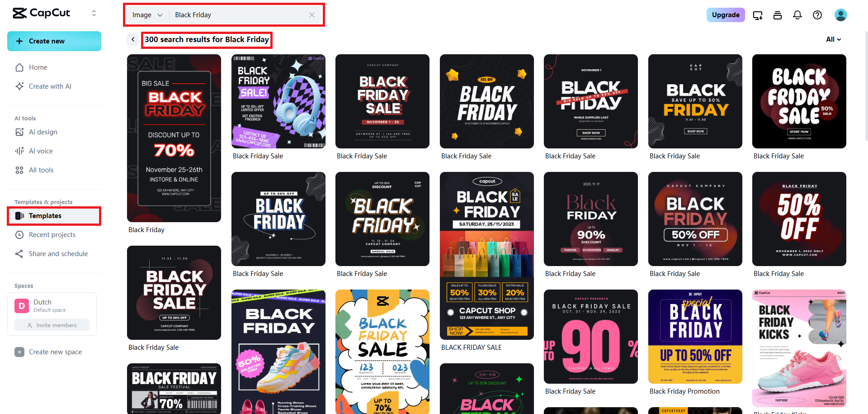Expand the All filter dropdown
The image size is (868, 414).
pos(834,39)
